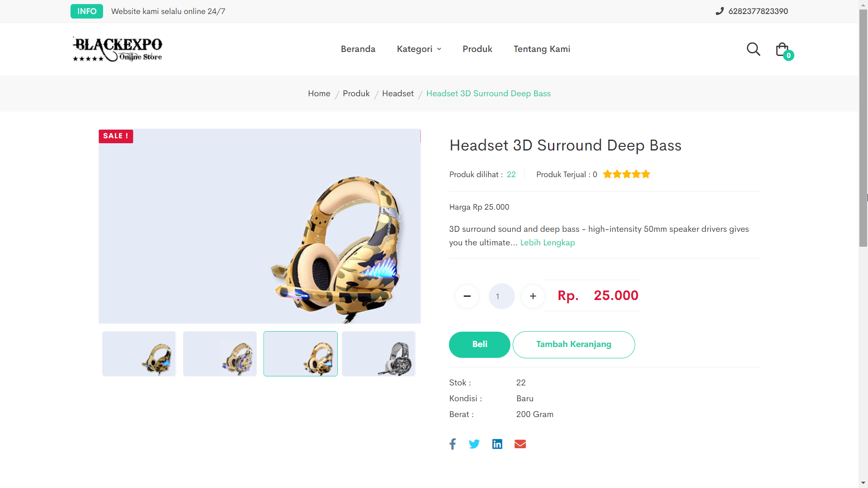Expand the Kategori dropdown menu
Screen dimensions: 868x488
(x=419, y=49)
